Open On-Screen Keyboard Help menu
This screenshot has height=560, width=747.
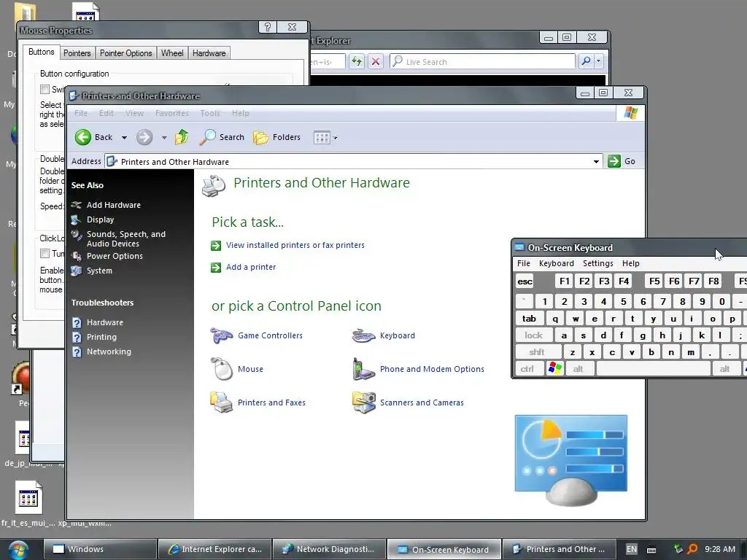631,263
